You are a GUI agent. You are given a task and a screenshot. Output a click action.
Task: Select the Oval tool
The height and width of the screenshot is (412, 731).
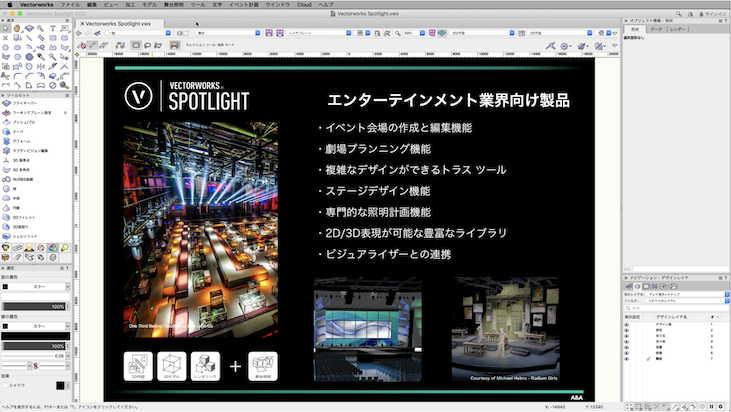pyautogui.click(x=17, y=48)
